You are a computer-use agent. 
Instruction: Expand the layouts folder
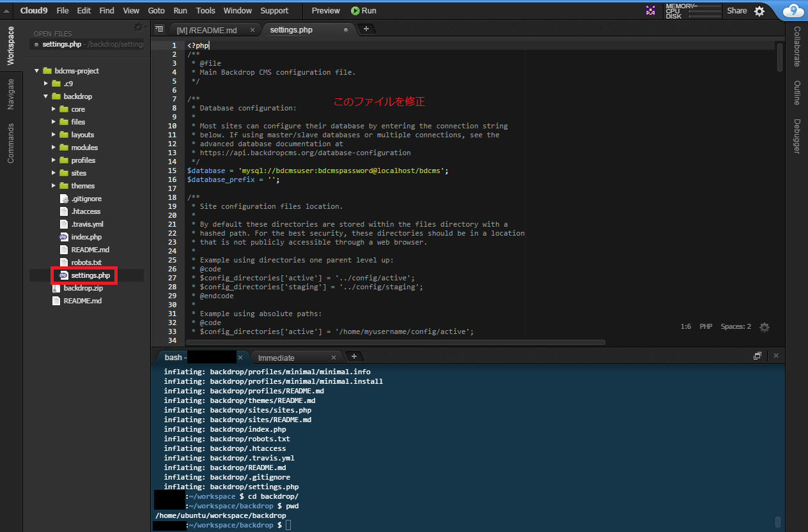pyautogui.click(x=55, y=135)
